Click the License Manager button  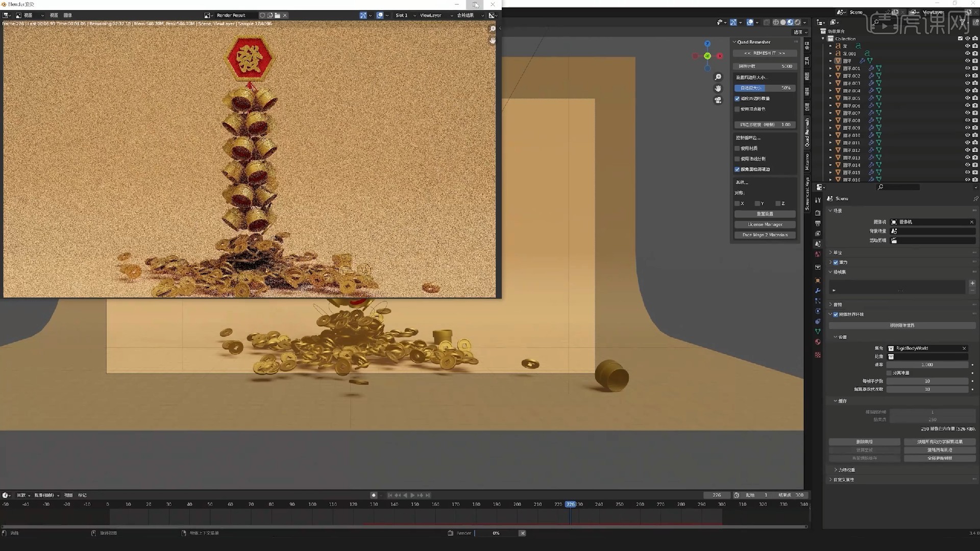(765, 224)
